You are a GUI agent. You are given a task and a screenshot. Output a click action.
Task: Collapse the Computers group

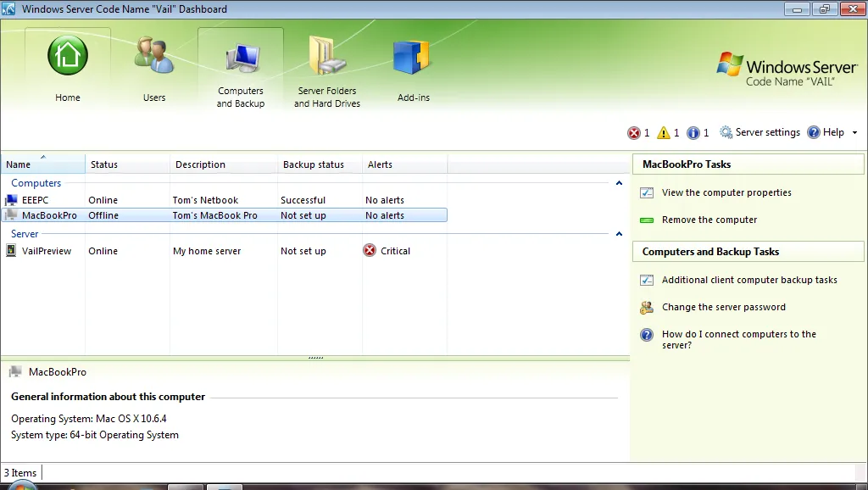(x=619, y=183)
